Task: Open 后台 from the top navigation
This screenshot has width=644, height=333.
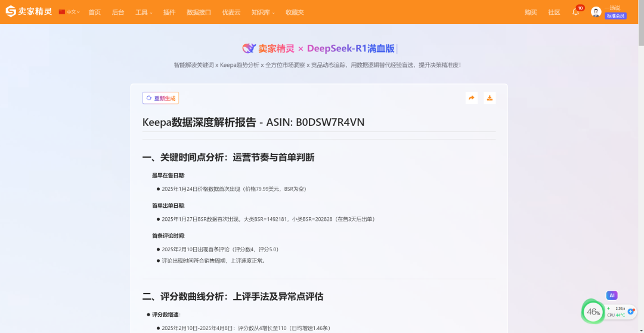Action: click(118, 13)
